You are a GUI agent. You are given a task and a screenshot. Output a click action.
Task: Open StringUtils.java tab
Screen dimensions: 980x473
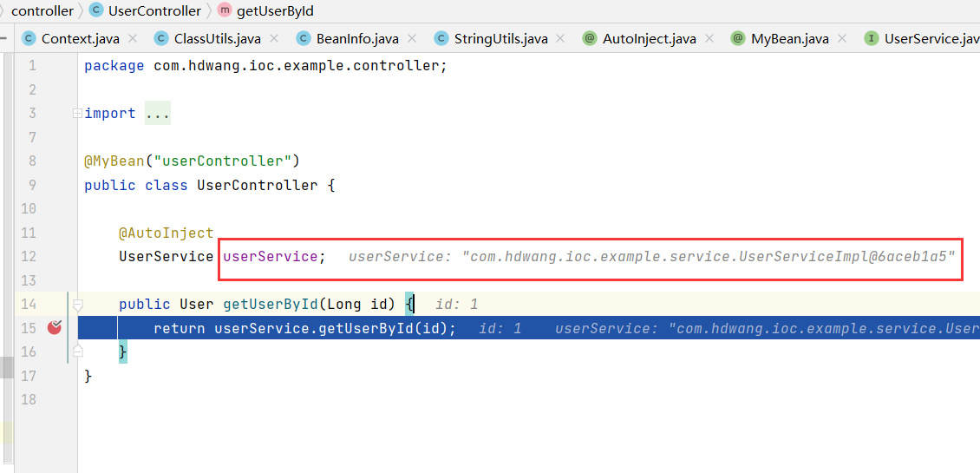point(500,39)
